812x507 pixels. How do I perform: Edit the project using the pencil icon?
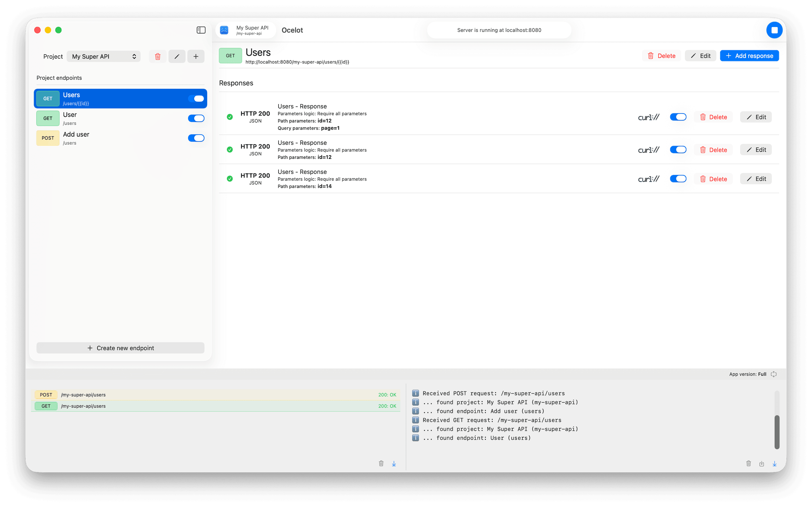coord(177,56)
